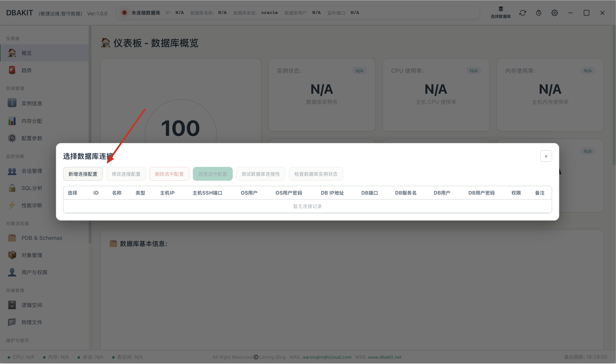
Task: Click the red connection status dot
Action: pos(124,13)
